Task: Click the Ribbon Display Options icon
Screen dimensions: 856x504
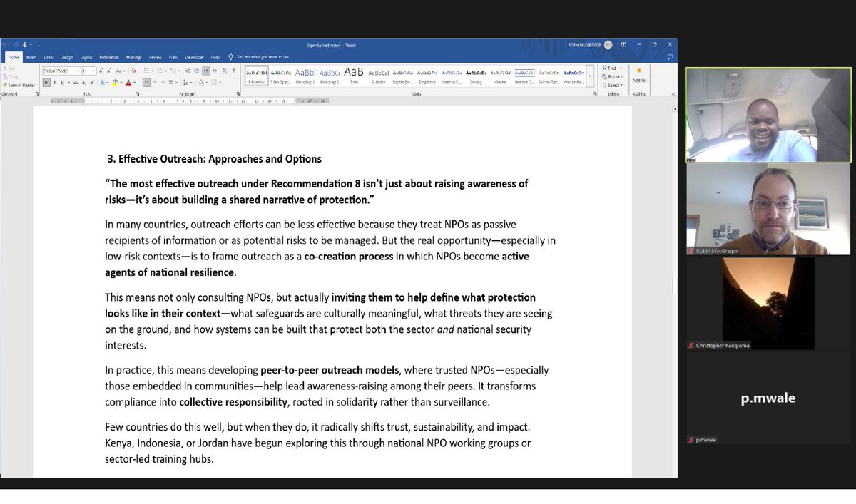Action: (x=623, y=44)
